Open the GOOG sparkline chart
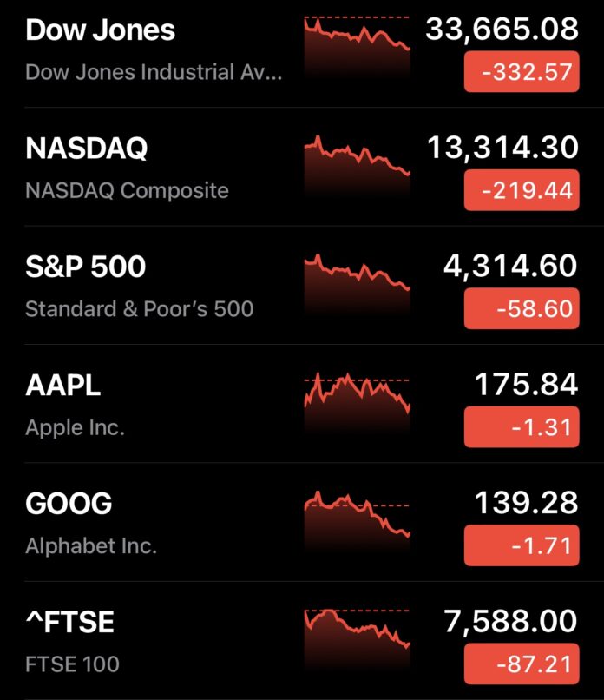Viewport: 604px width, 700px height. 357,520
